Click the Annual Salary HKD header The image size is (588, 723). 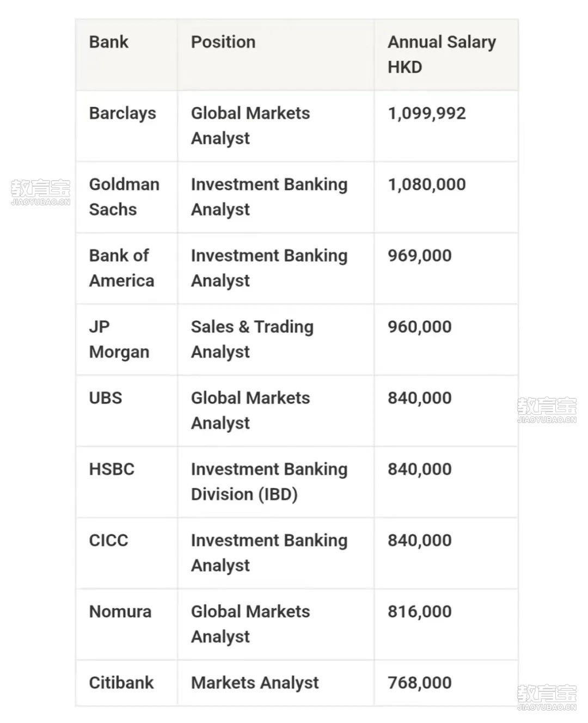(442, 54)
